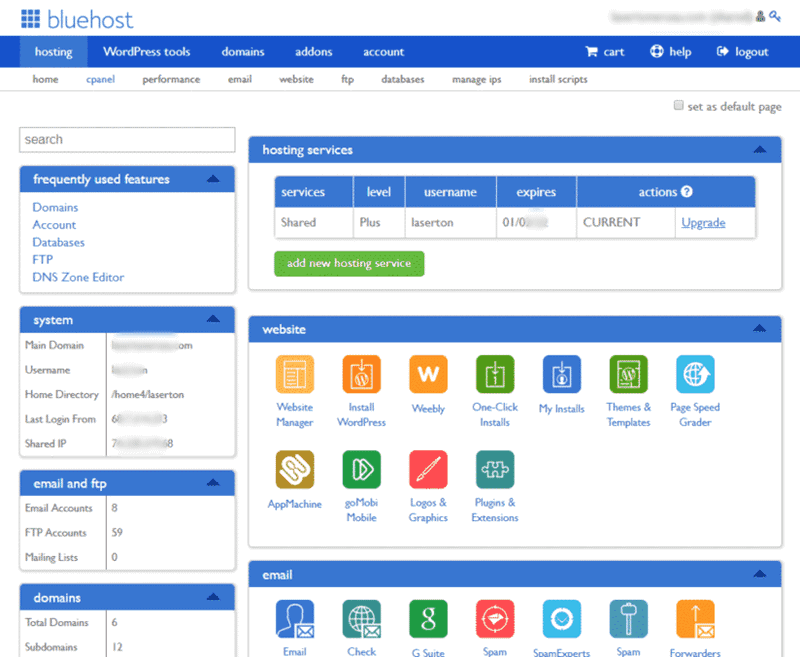Image resolution: width=800 pixels, height=657 pixels.
Task: Launch the Page Speed Grader icon
Action: (x=695, y=374)
